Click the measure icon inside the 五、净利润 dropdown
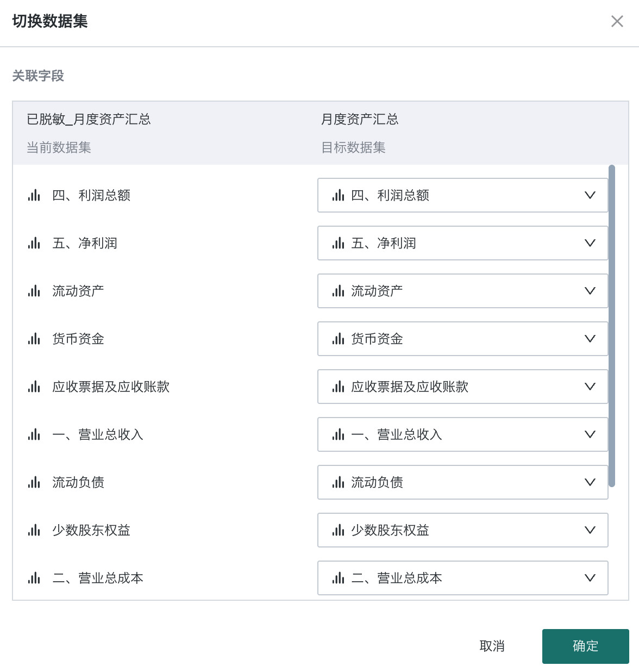This screenshot has width=639, height=672. coord(339,243)
